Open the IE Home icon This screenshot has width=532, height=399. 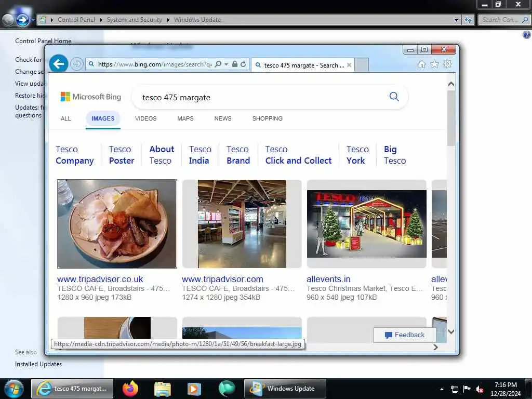click(x=421, y=64)
